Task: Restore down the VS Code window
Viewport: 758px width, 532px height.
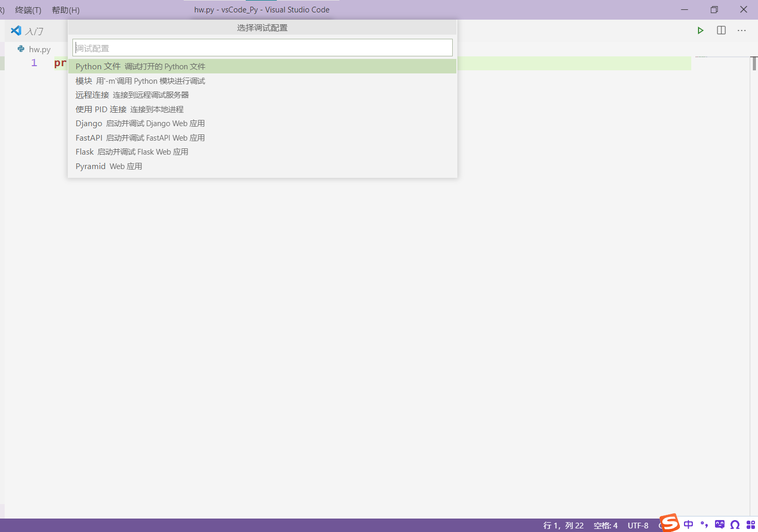Action: click(x=714, y=9)
